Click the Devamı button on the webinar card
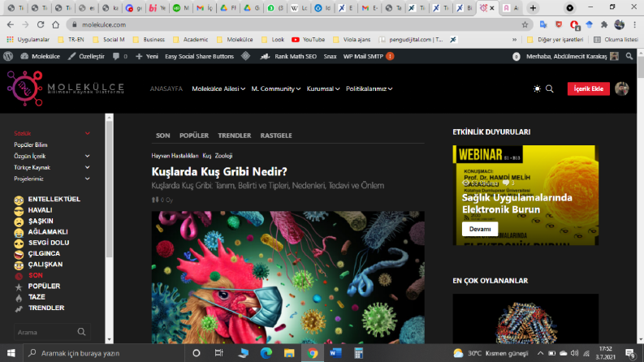This screenshot has width=644, height=362. (x=480, y=229)
